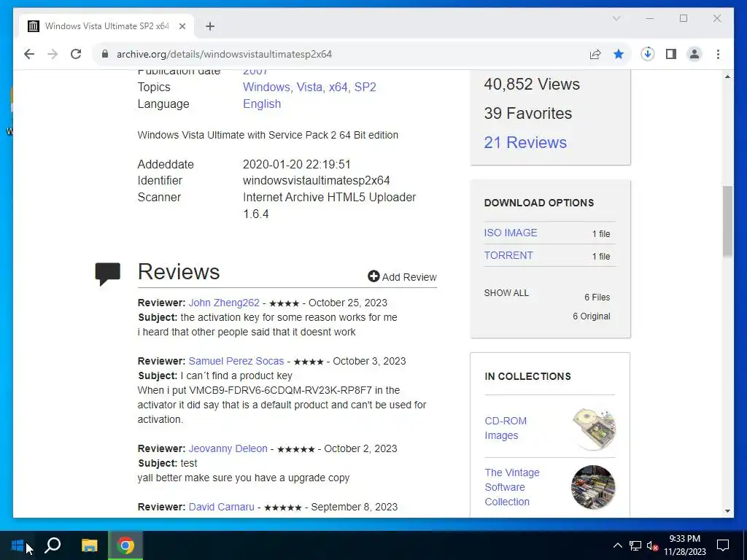Click the scrollbar up arrow
This screenshot has width=747, height=560.
click(x=727, y=77)
